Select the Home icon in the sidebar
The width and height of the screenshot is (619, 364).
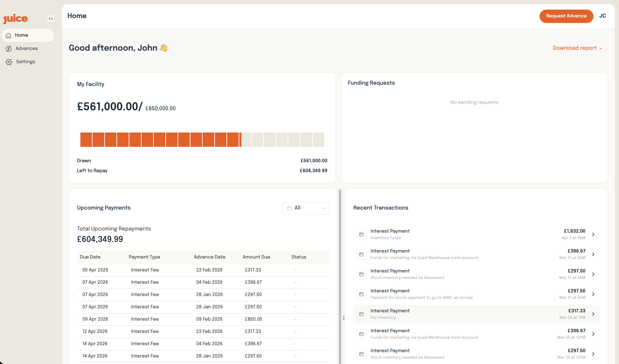pos(9,35)
